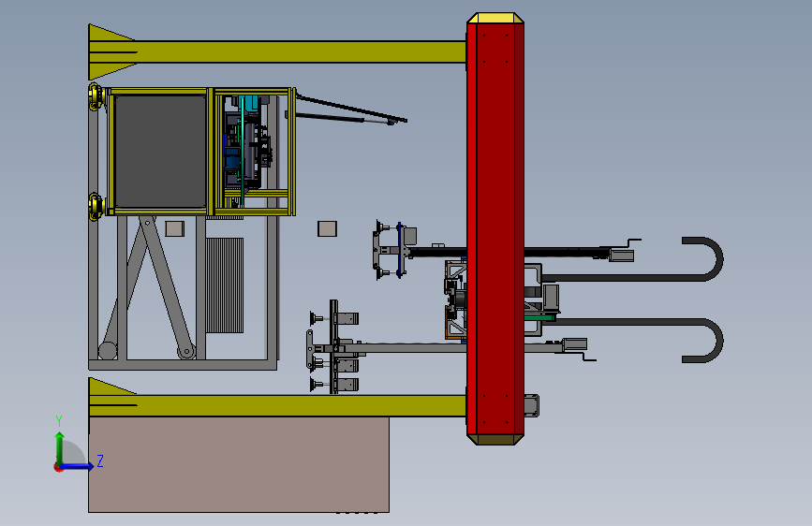812x526 pixels.
Task: Select the lower suction cup gripper assembly
Action: tap(333, 347)
